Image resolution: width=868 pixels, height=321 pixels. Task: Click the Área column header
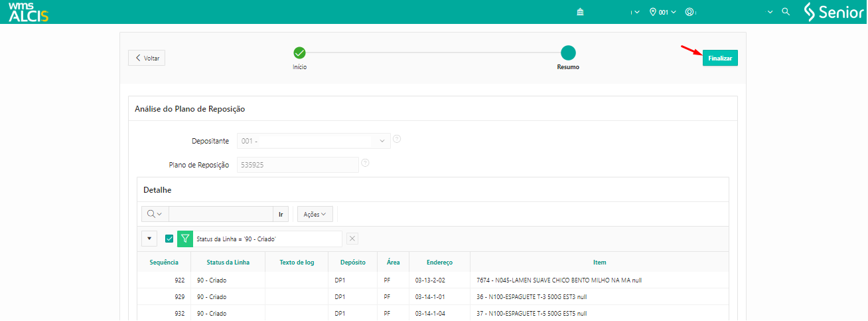[x=394, y=263]
